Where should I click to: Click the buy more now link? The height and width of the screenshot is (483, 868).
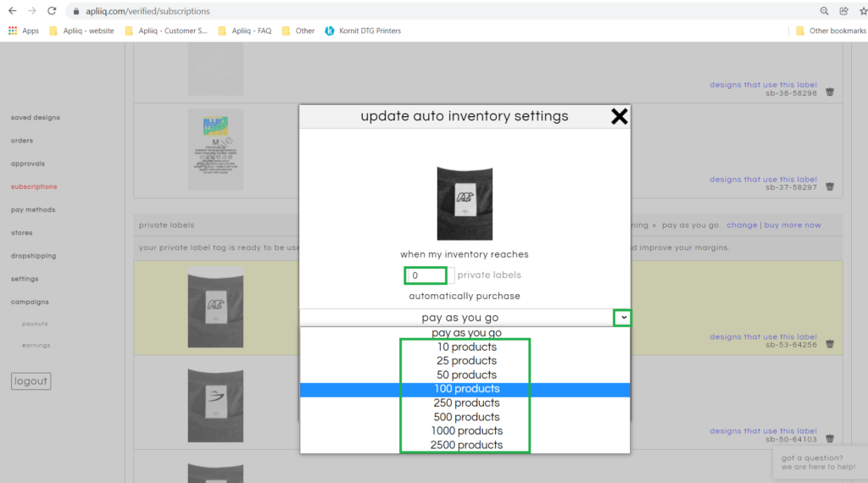click(x=793, y=225)
